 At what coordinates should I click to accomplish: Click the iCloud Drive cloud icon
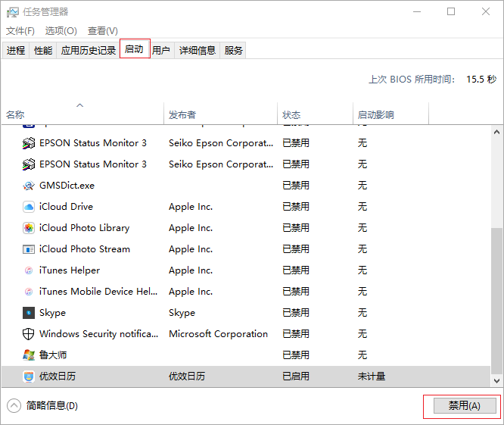pos(29,207)
